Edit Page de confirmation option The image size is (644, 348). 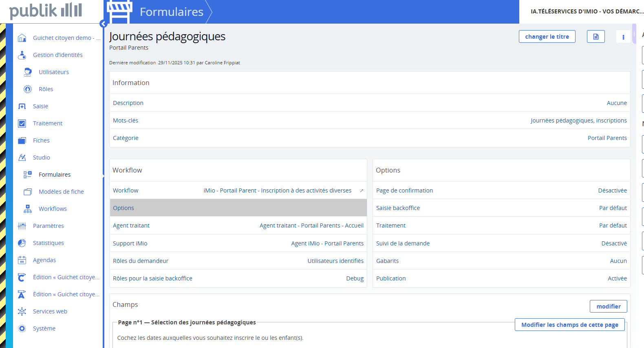point(501,190)
